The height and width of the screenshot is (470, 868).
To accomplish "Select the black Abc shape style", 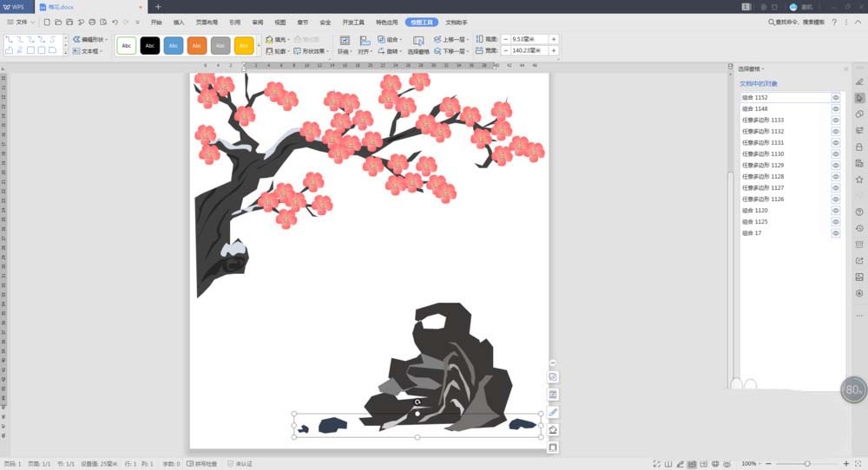I will tap(150, 45).
